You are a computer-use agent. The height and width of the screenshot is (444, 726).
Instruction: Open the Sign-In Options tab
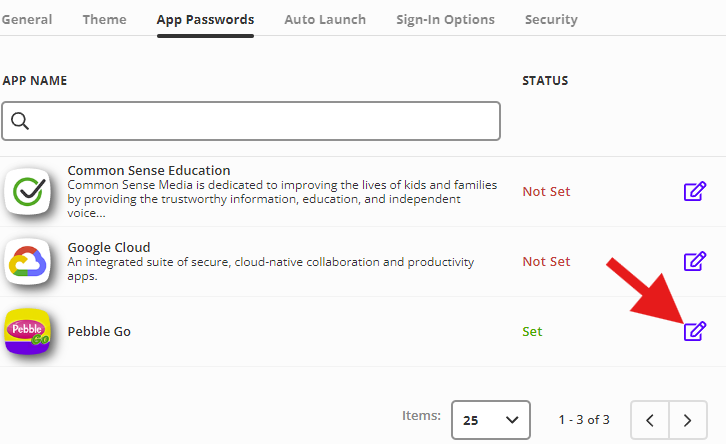(x=445, y=19)
